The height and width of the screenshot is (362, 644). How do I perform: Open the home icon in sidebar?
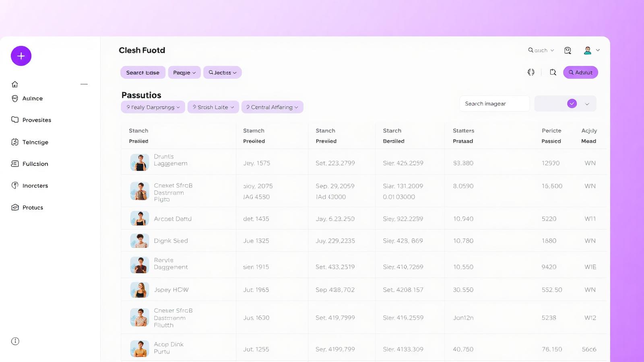coord(15,84)
